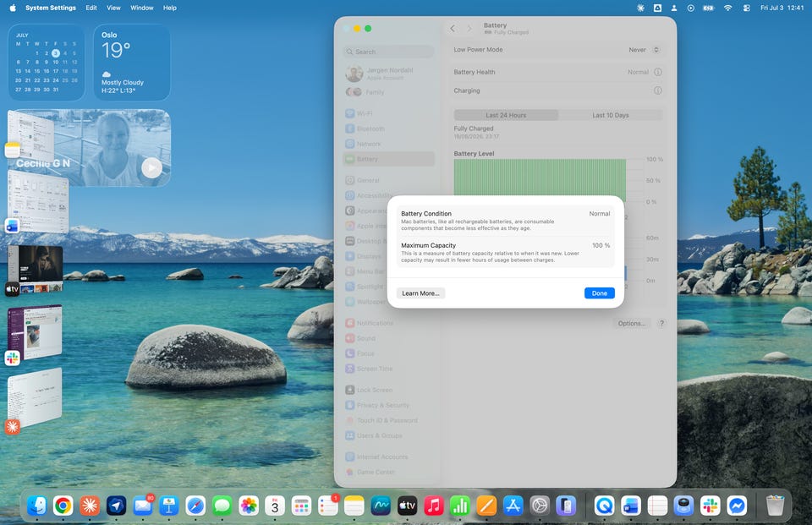Switch to Last 10 Days tab
The width and height of the screenshot is (812, 525).
click(x=611, y=115)
